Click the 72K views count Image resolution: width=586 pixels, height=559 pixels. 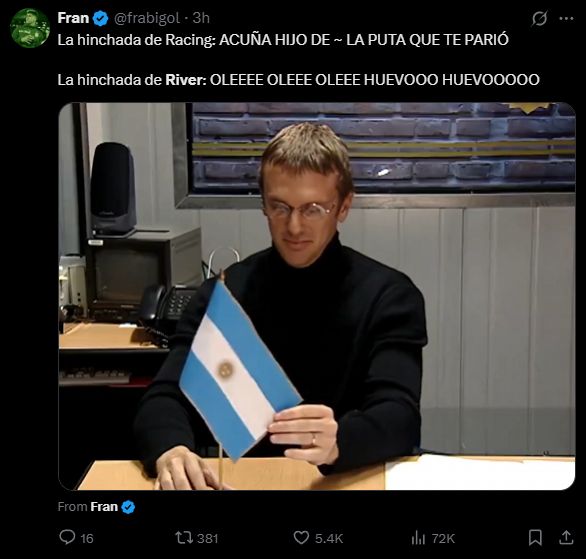click(x=443, y=538)
